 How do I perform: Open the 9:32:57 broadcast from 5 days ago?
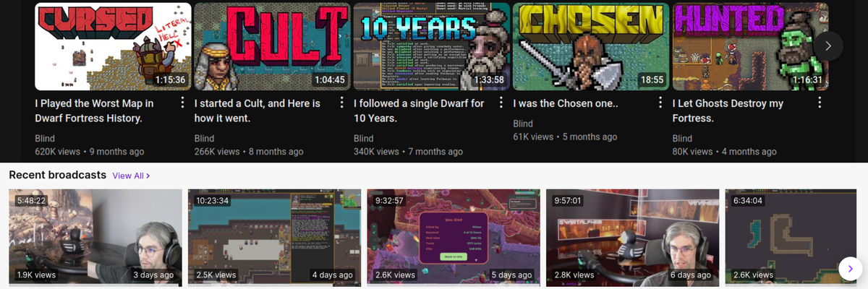(454, 237)
